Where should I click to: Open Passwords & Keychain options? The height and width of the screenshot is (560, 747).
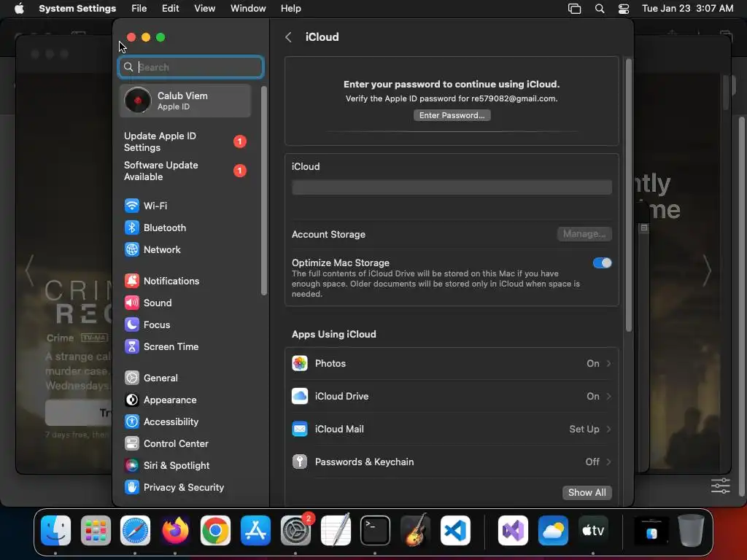pos(452,462)
